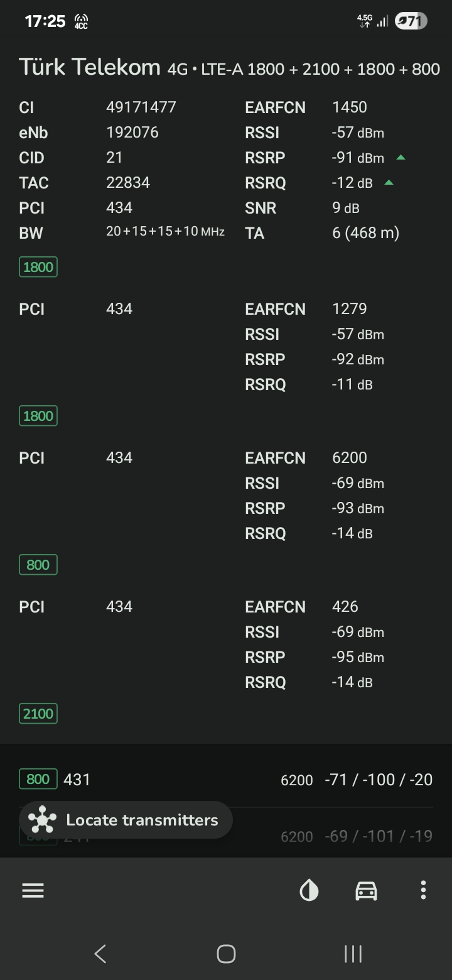452x980 pixels.
Task: Tap the Locate transmitters button
Action: pos(126,820)
